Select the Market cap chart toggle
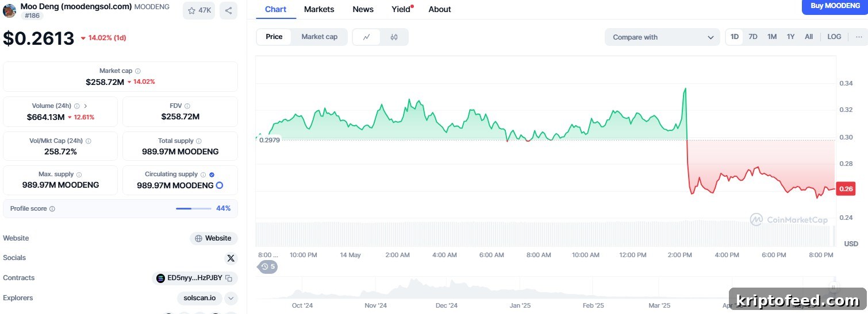Screen dimensions: 868x314 (x=320, y=37)
